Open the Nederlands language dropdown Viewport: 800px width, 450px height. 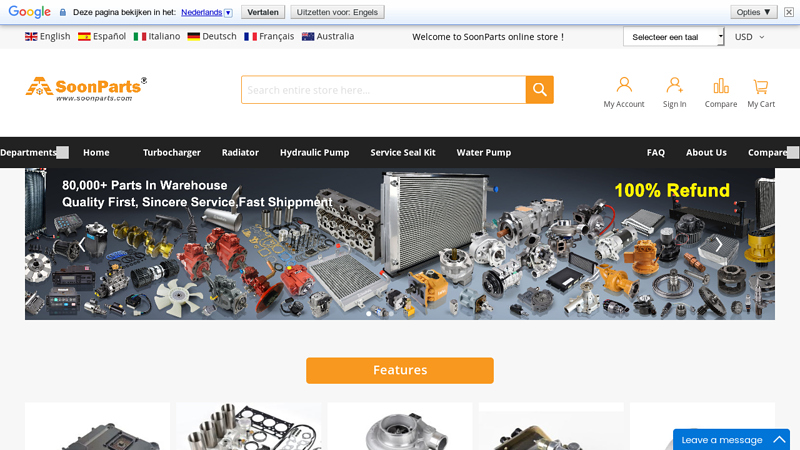(x=228, y=13)
